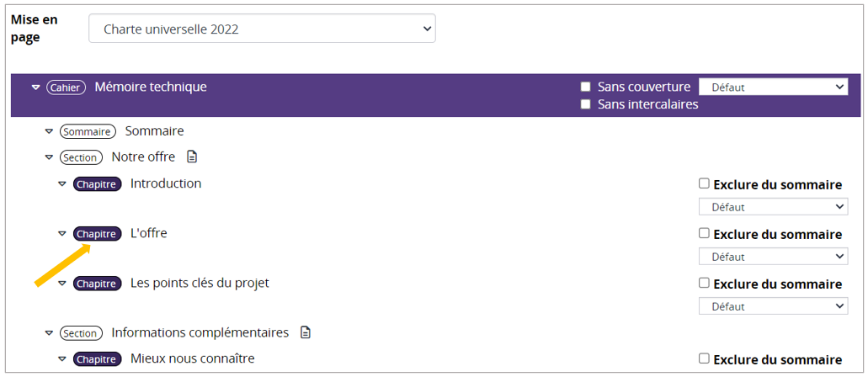Check Exclure du sommaire for L'offre chapter
Image resolution: width=868 pixels, height=377 pixels.
704,233
